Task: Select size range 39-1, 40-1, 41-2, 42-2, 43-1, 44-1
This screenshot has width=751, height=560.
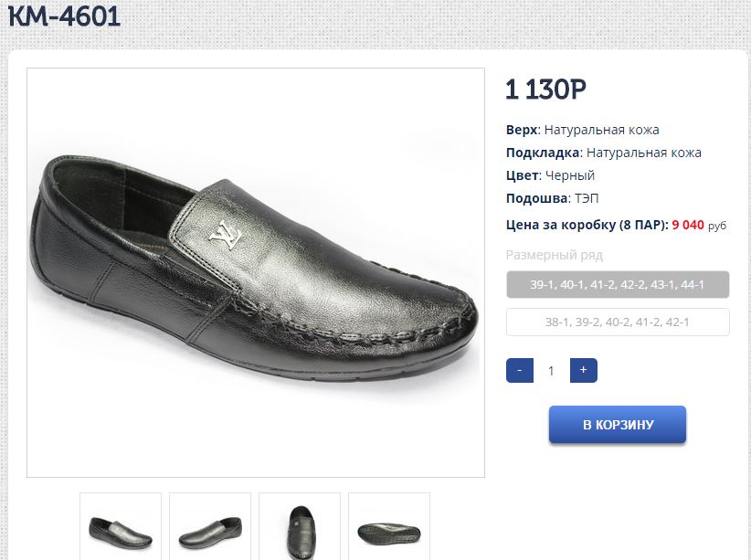Action: point(618,285)
